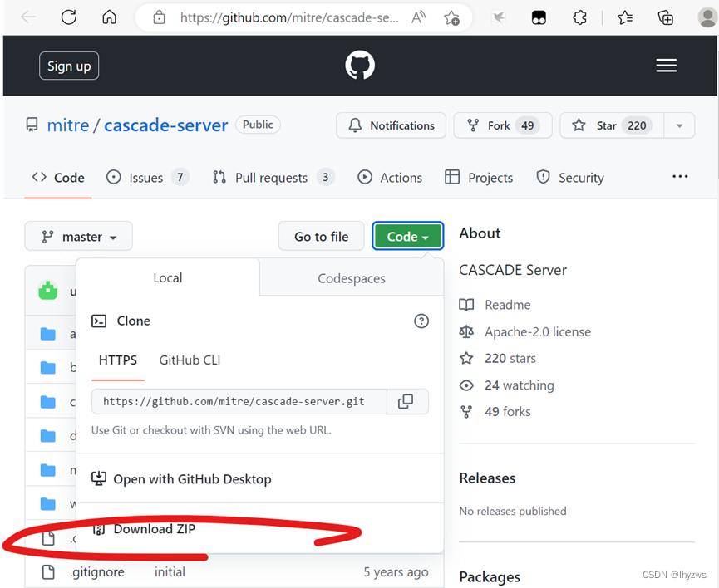Image resolution: width=719 pixels, height=588 pixels.
Task: Select the Local tab in Code popup
Action: pyautogui.click(x=168, y=277)
